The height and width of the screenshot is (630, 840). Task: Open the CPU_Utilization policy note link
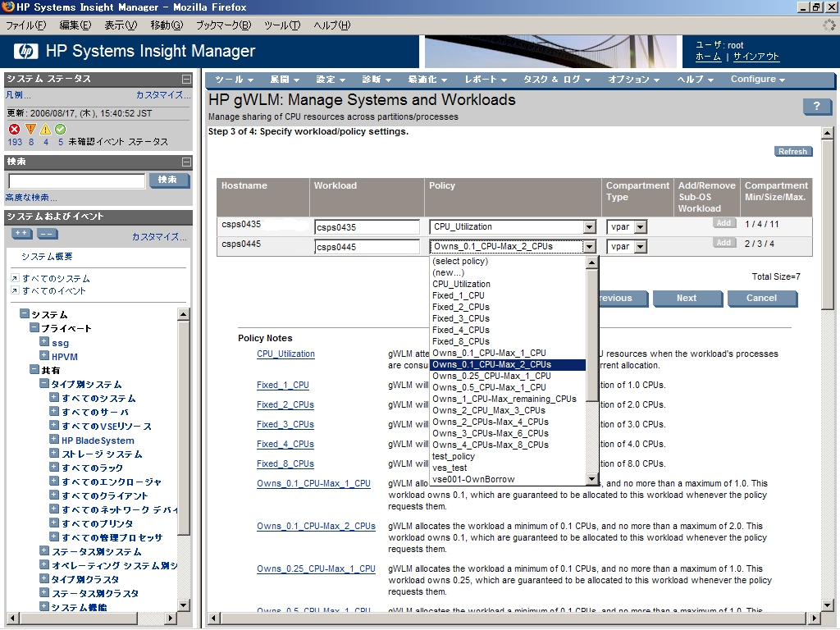click(x=285, y=354)
